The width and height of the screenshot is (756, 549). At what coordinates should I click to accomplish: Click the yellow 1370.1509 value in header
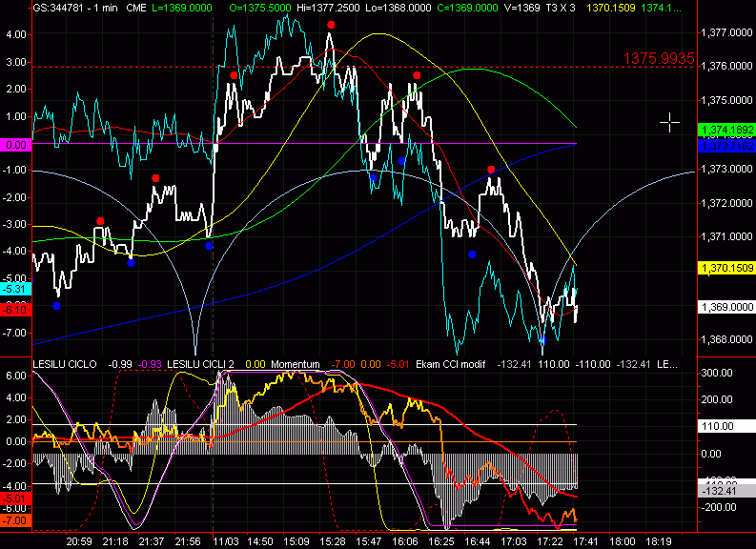[611, 8]
